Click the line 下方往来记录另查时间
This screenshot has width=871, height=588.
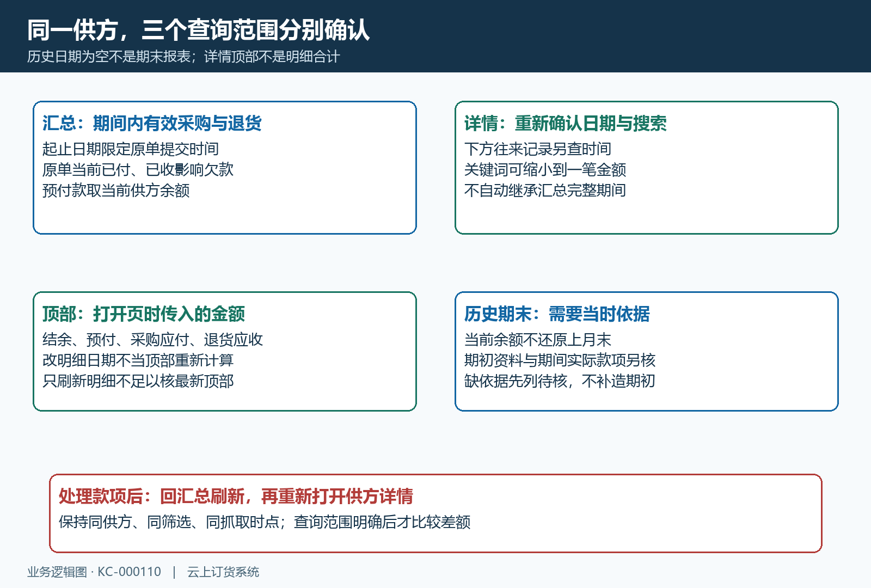(538, 149)
